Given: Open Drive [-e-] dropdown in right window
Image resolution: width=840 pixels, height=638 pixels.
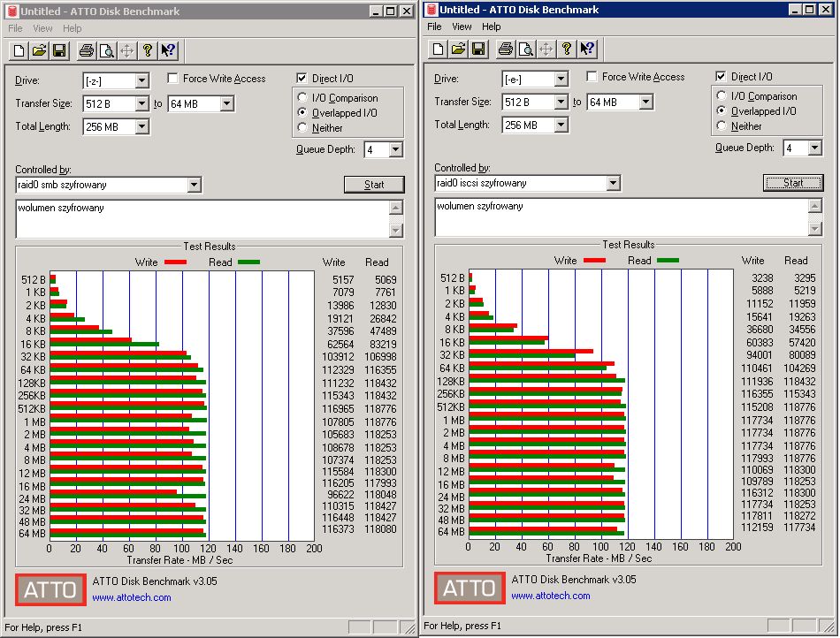Looking at the screenshot, I should (561, 80).
